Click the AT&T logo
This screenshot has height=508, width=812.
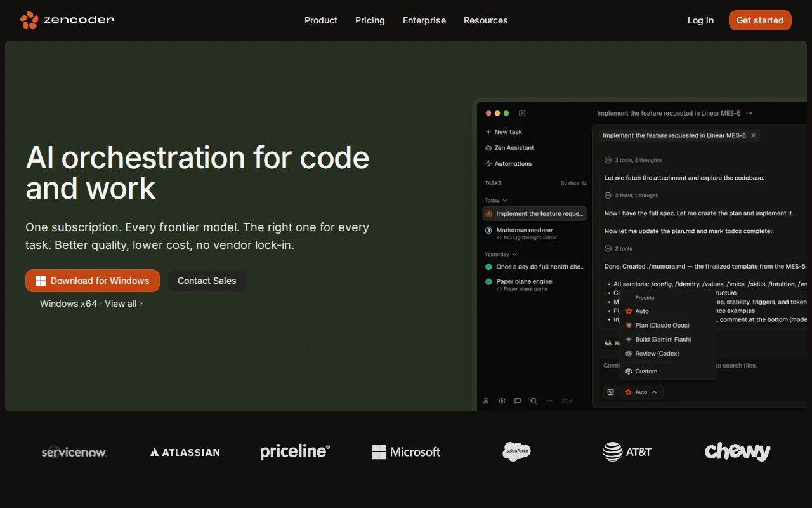click(x=627, y=451)
